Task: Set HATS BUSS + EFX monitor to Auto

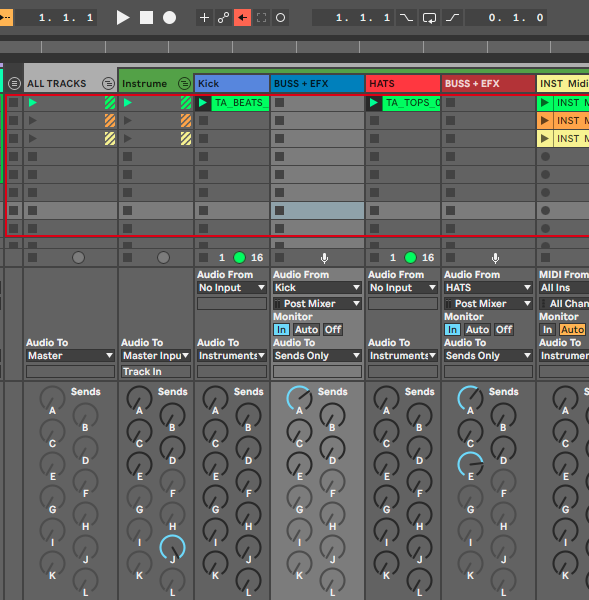Action: click(477, 329)
